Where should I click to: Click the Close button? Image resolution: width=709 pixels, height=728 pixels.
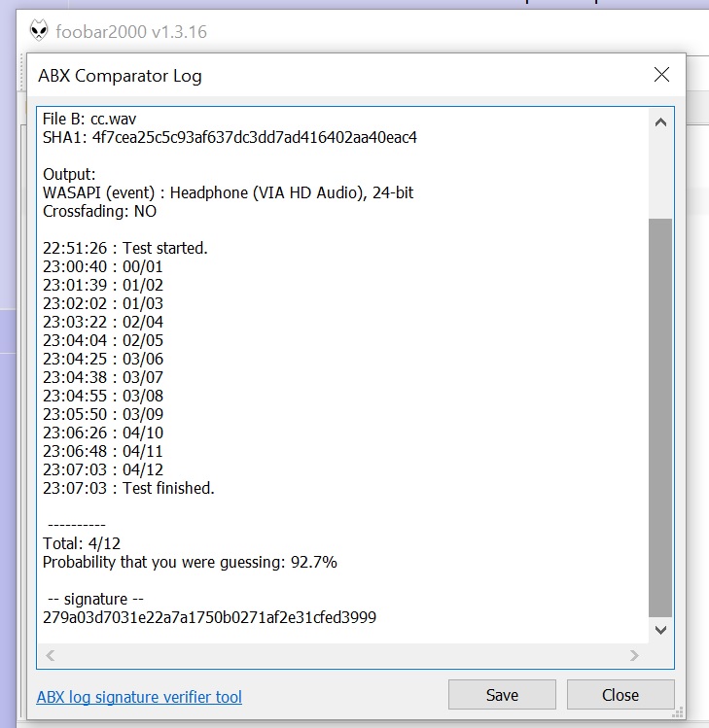(x=620, y=695)
